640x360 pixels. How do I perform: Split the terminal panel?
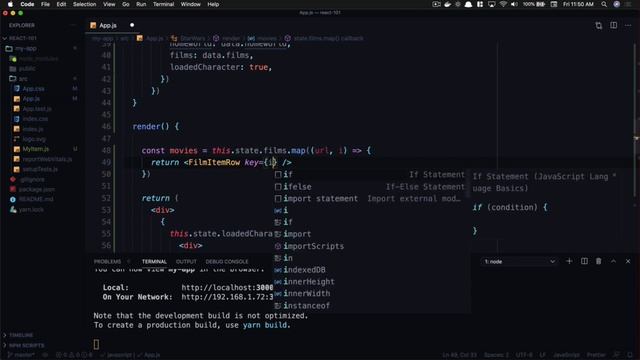point(584,261)
